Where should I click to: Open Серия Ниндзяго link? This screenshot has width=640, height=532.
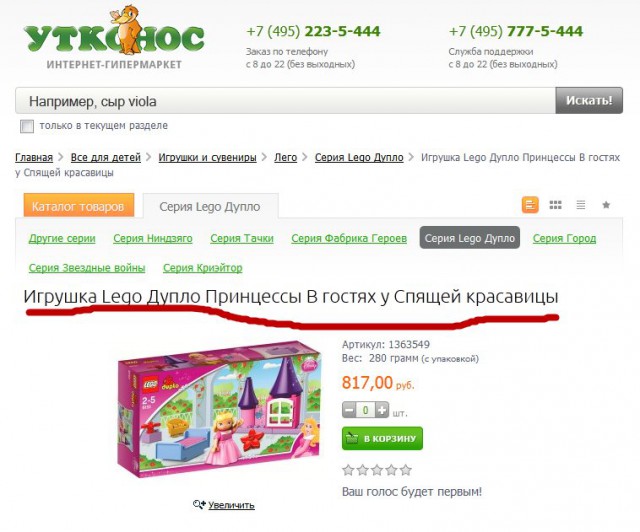[153, 238]
